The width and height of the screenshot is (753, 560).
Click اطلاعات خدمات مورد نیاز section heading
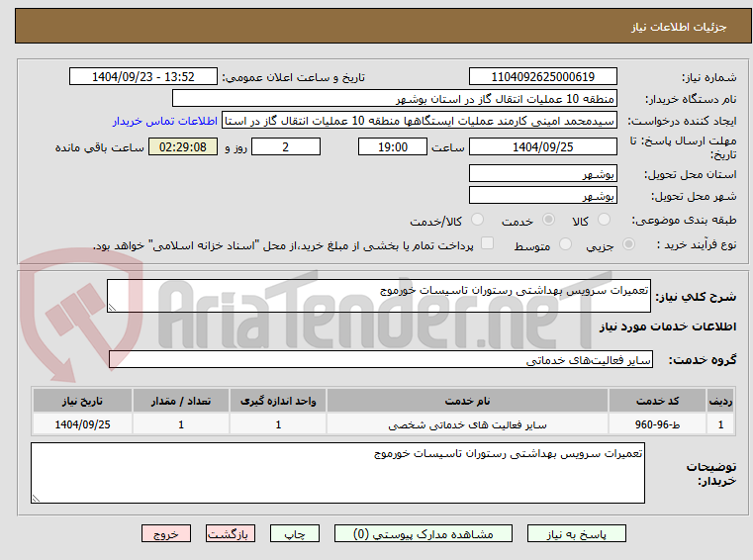pos(668,327)
